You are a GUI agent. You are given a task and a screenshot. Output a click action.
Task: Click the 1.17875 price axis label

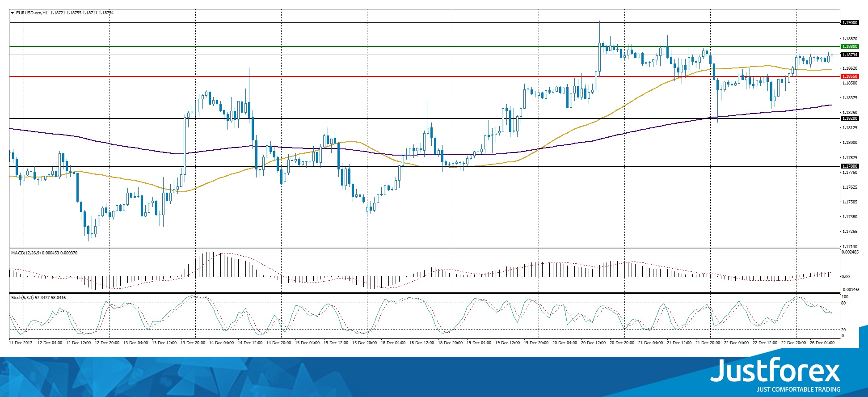pos(850,158)
